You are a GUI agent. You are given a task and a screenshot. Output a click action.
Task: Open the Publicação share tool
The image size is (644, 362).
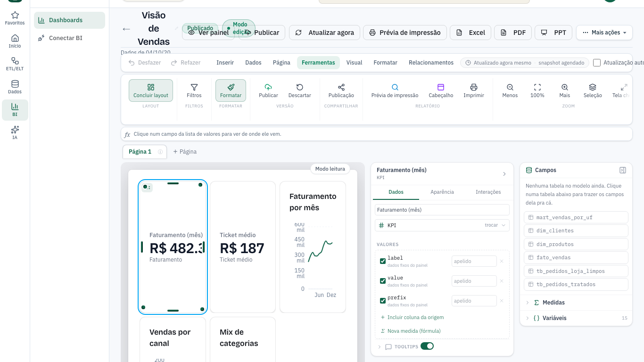tap(341, 90)
